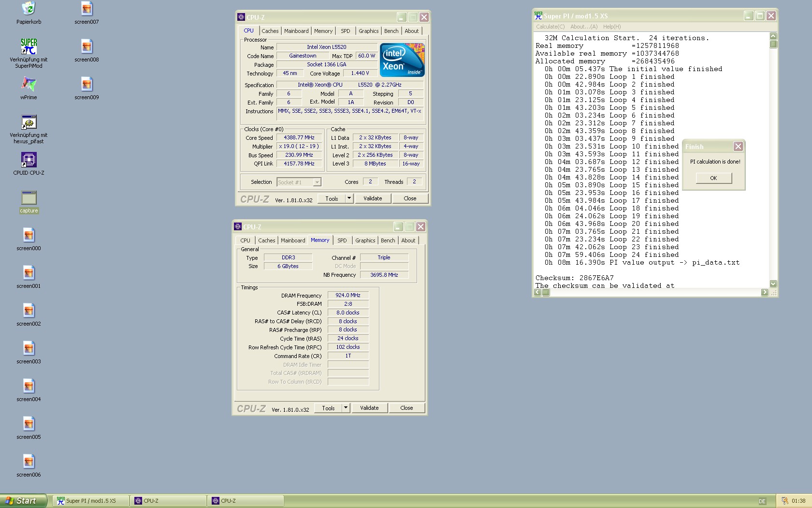The height and width of the screenshot is (508, 812).
Task: Click Close button in upper CPU-Z window
Action: pyautogui.click(x=410, y=198)
